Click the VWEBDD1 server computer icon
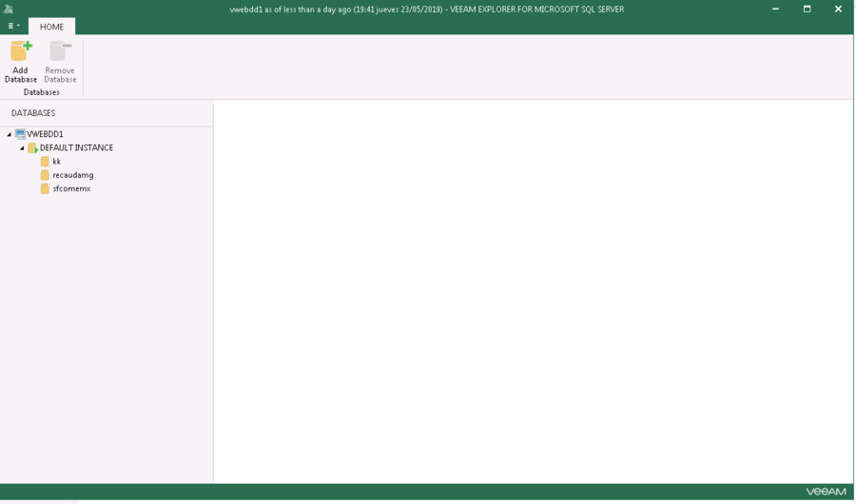Viewport: 856px width, 504px height. (20, 135)
